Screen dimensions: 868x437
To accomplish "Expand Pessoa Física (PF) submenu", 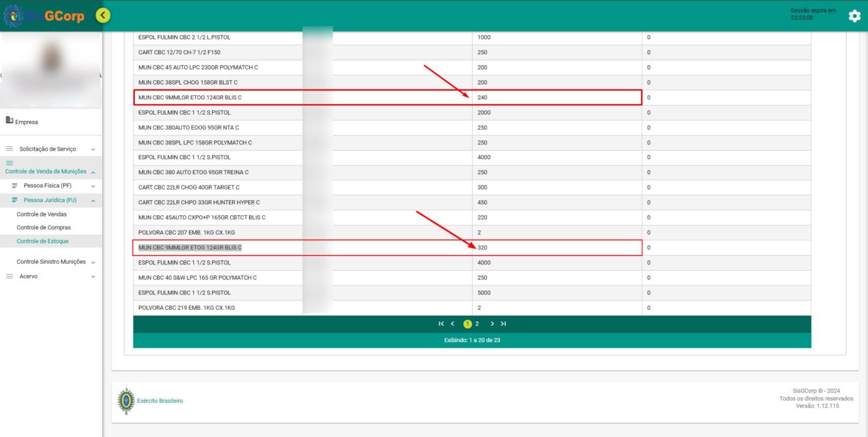I will (93, 186).
